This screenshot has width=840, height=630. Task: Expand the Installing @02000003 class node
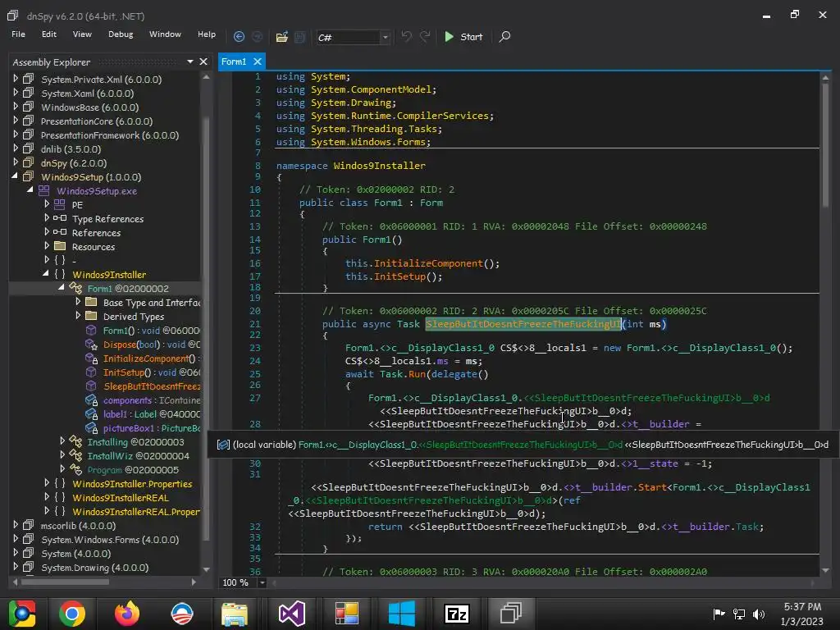(x=62, y=441)
